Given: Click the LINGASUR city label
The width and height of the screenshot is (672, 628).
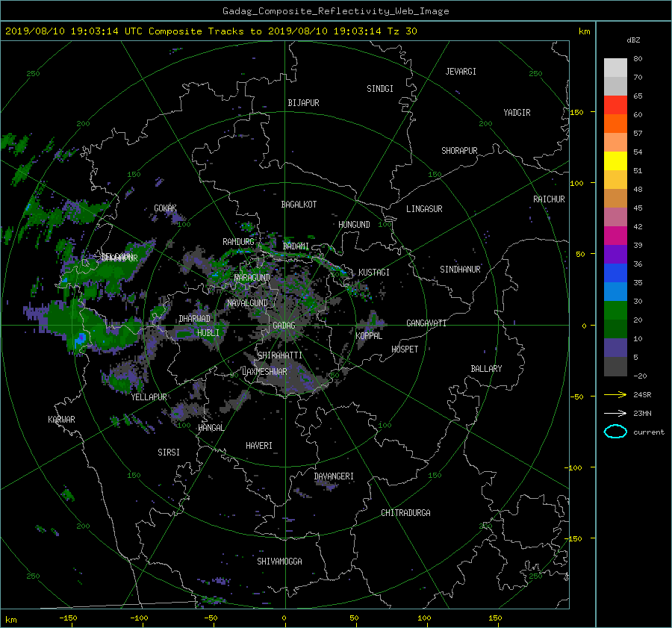Looking at the screenshot, I should 424,209.
